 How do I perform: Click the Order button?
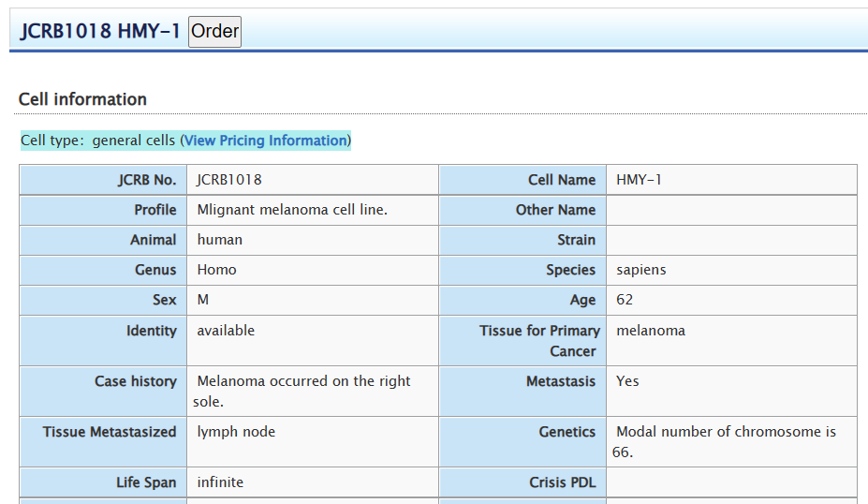coord(214,31)
